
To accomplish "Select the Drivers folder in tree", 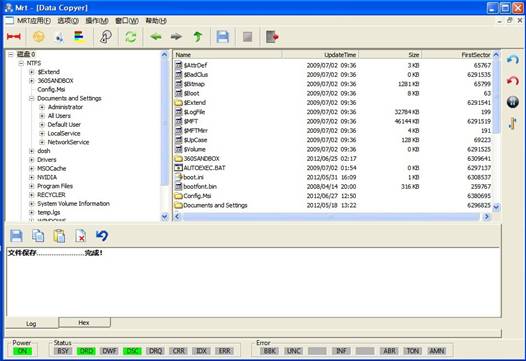I will [47, 160].
